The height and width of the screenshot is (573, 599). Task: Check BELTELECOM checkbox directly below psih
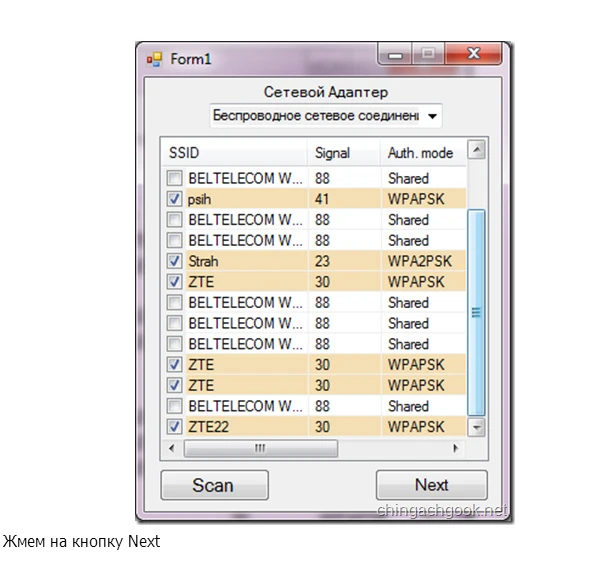point(175,220)
